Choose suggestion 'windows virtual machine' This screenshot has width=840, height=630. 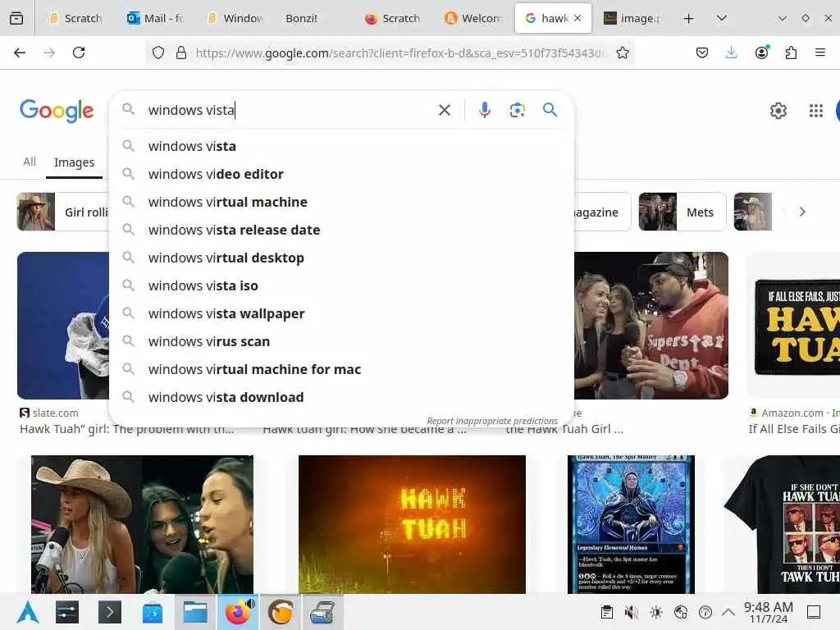(343, 202)
